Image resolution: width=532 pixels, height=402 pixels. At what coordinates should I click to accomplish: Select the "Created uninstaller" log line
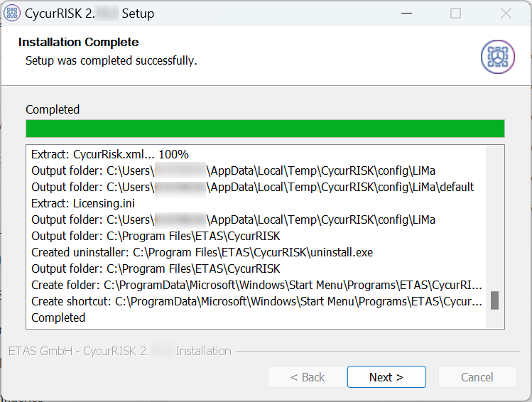pos(202,252)
